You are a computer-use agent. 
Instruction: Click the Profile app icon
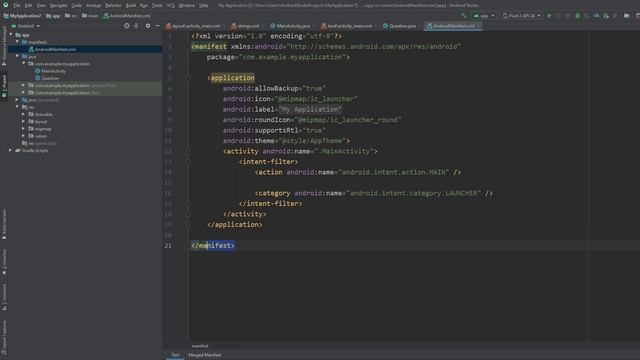tap(596, 16)
